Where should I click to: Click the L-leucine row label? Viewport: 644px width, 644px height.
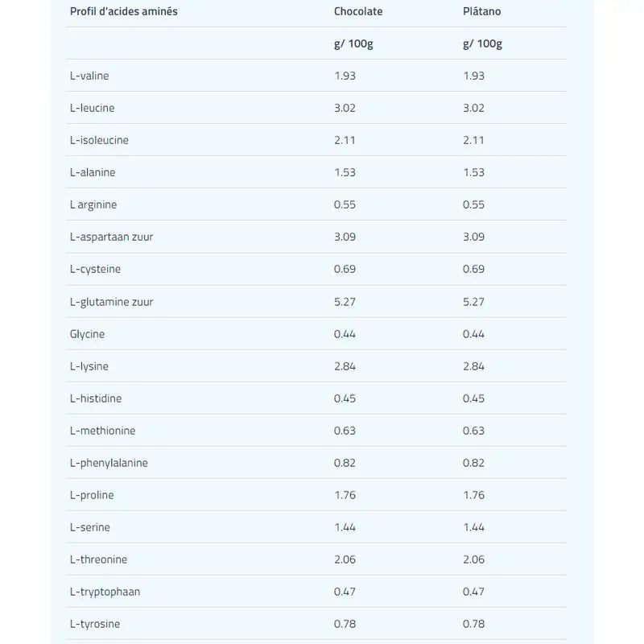[x=92, y=108]
